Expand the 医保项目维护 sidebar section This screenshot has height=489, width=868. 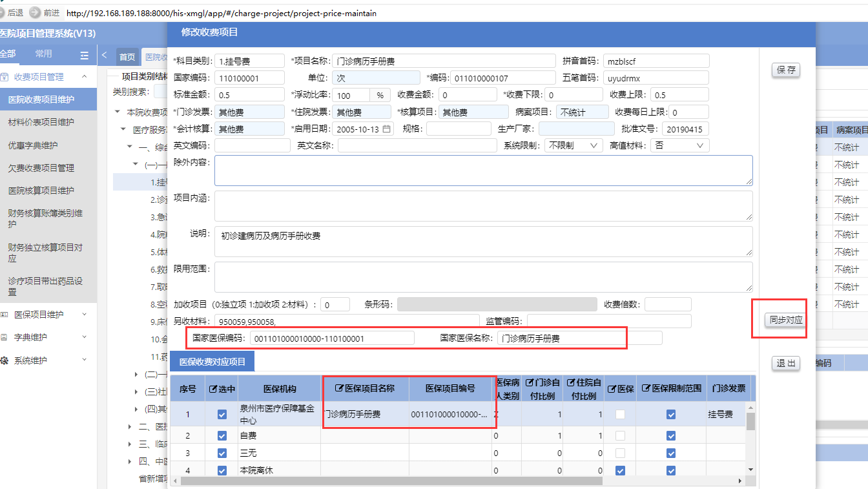point(84,315)
